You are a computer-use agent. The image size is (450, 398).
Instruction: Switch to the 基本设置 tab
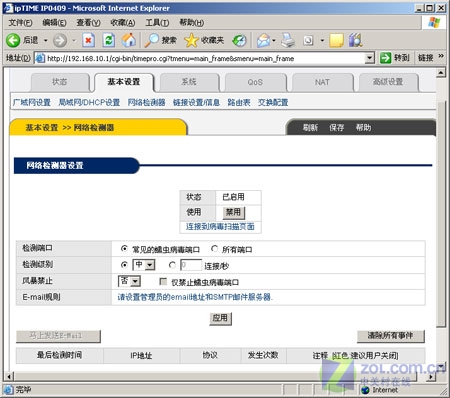tap(124, 82)
